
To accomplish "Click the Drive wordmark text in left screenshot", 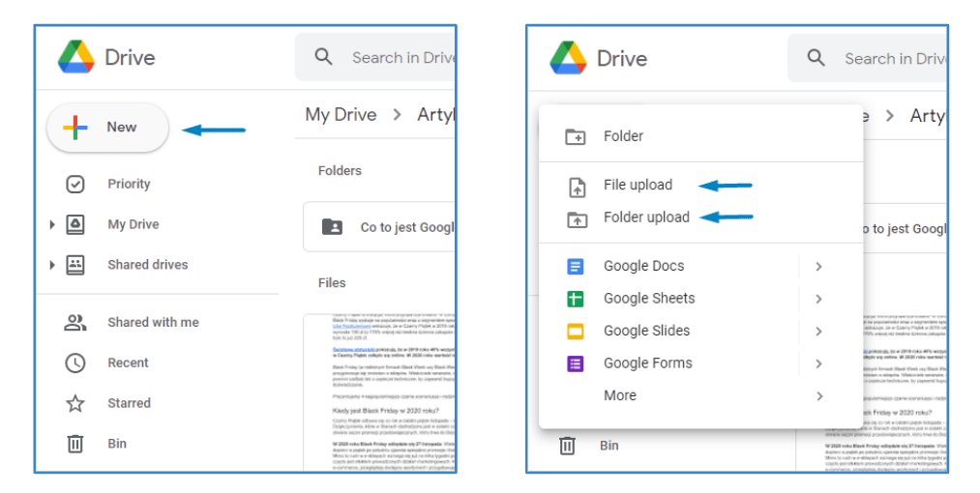I will point(130,57).
